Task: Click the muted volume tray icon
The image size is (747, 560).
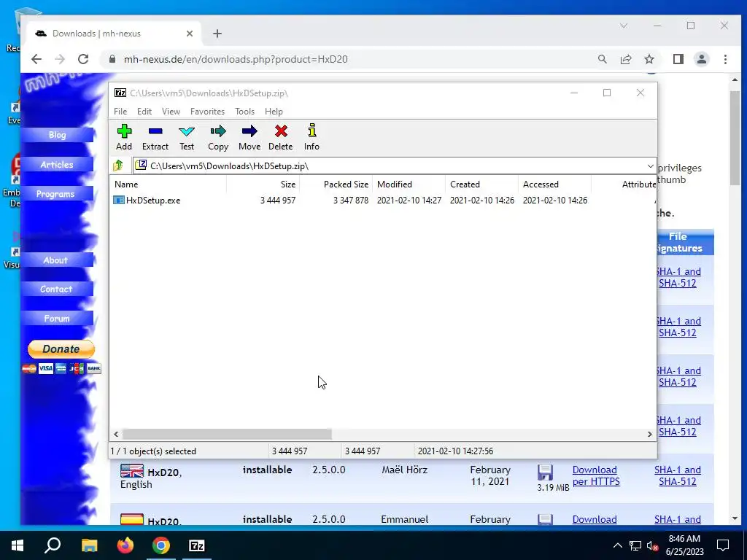Action: tap(651, 545)
